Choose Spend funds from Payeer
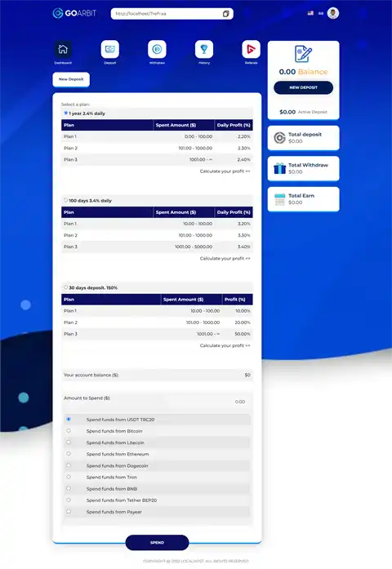This screenshot has width=392, height=569. point(69,512)
